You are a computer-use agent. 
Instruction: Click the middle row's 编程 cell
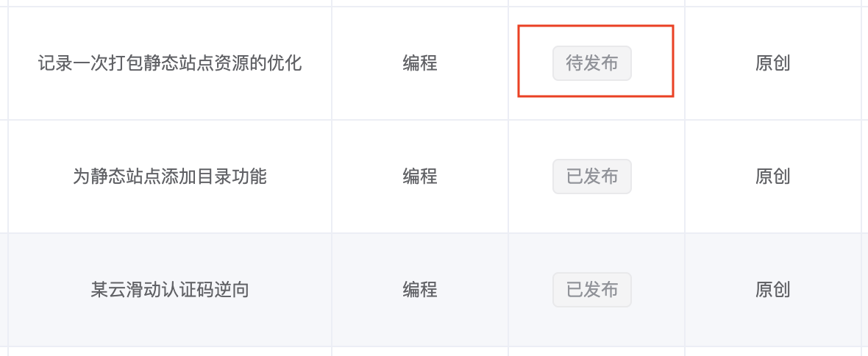pos(420,177)
